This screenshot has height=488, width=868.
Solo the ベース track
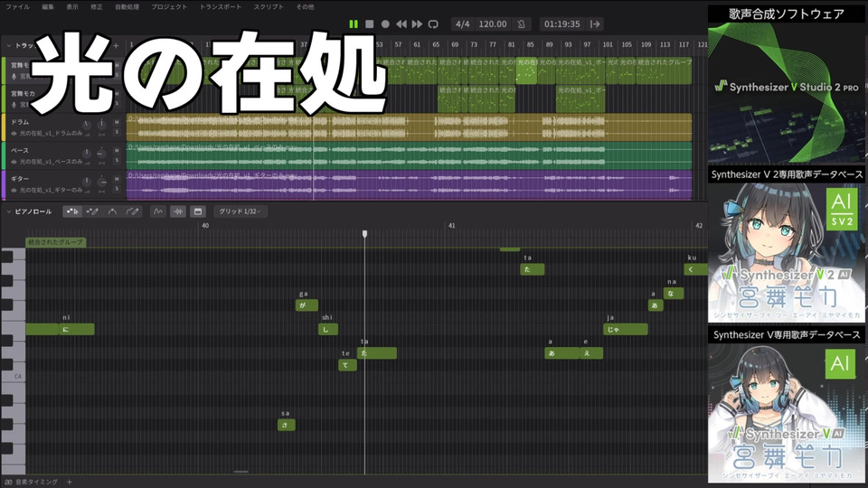coord(117,161)
